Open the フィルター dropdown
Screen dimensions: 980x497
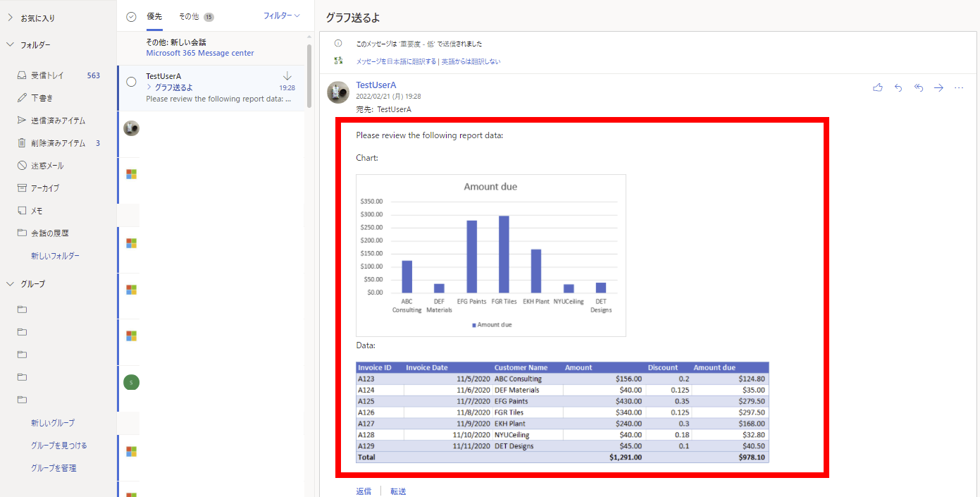point(281,16)
